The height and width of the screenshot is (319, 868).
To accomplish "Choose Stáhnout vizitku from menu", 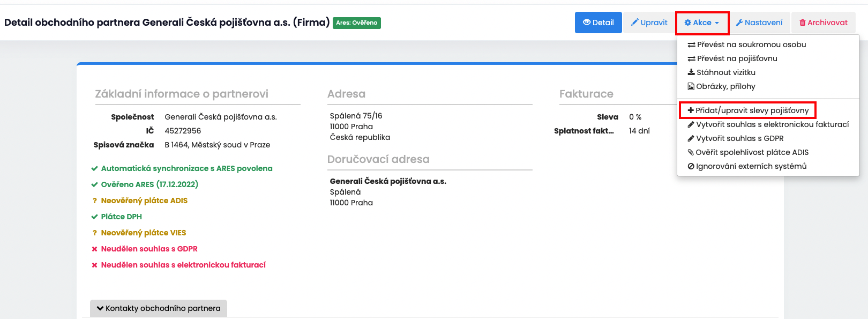I will point(768,72).
